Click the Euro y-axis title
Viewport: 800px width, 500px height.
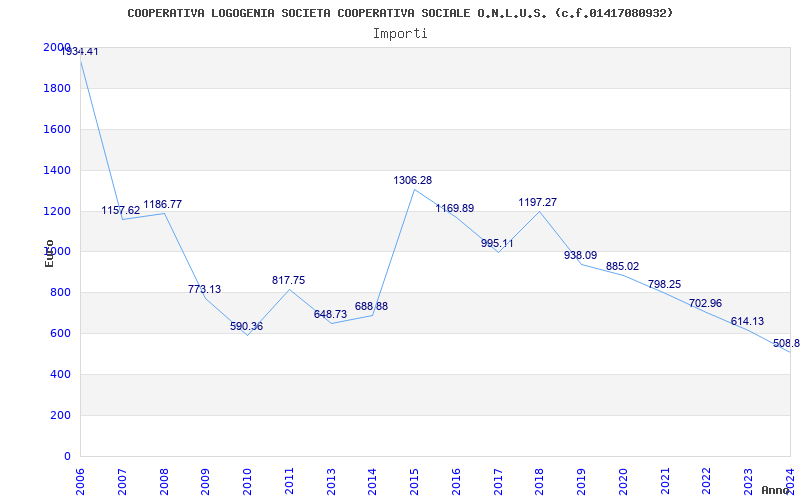tap(49, 253)
